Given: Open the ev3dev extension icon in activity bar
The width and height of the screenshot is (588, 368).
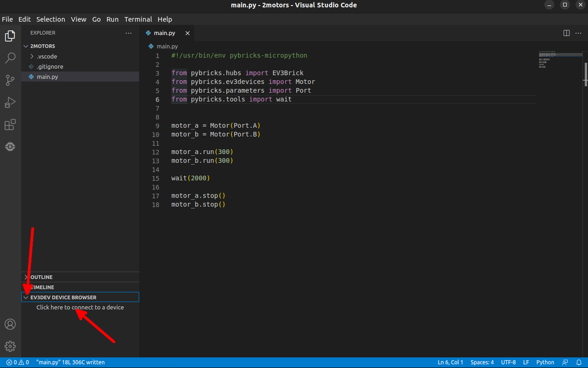Looking at the screenshot, I should pos(10,147).
